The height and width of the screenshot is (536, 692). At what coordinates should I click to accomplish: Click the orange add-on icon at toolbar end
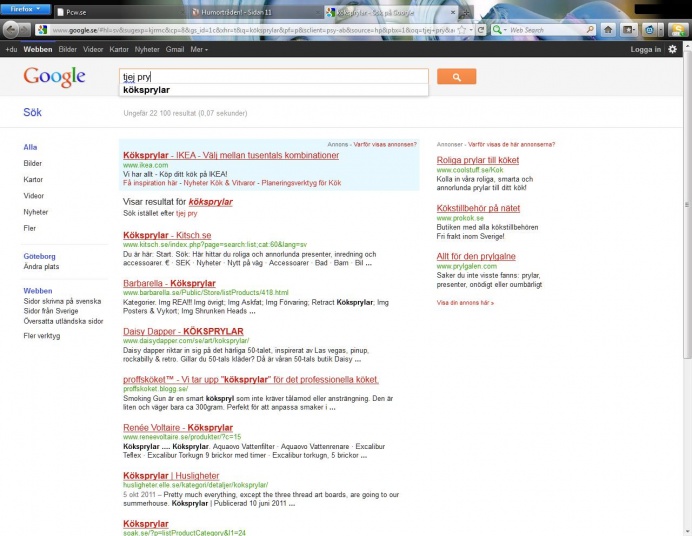coord(678,30)
